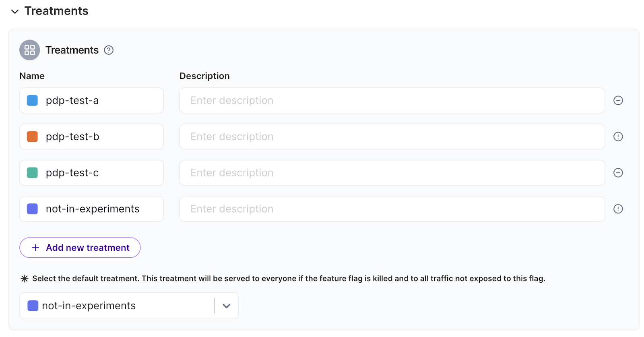Remove the pdp-test-c treatment
Screen dimensions: 644x337
click(x=618, y=173)
